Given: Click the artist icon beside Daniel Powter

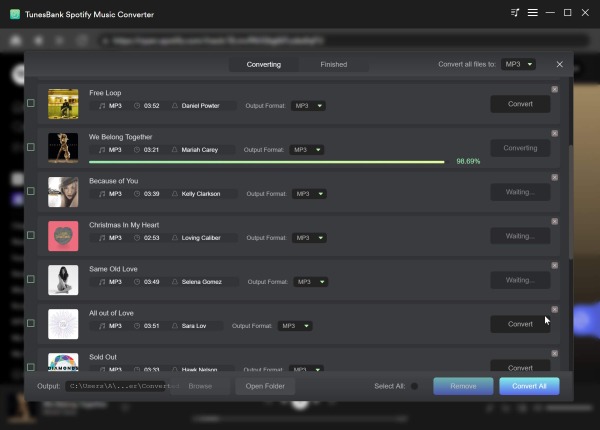Looking at the screenshot, I should (175, 106).
